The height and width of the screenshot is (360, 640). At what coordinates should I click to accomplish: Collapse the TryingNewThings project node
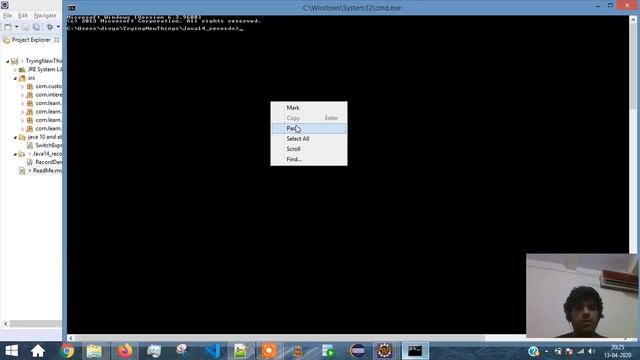pyautogui.click(x=7, y=61)
